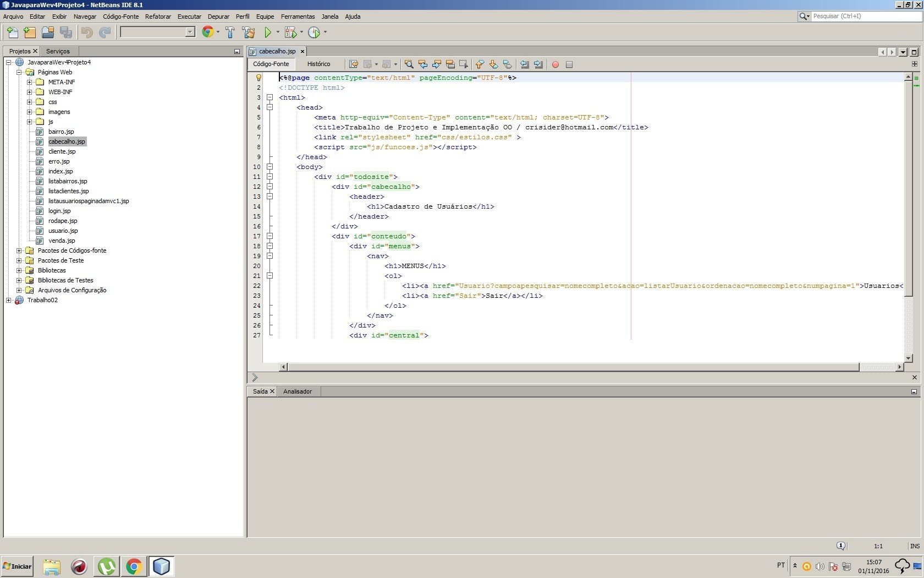
Task: Expand the imagens folder node
Action: pyautogui.click(x=30, y=112)
